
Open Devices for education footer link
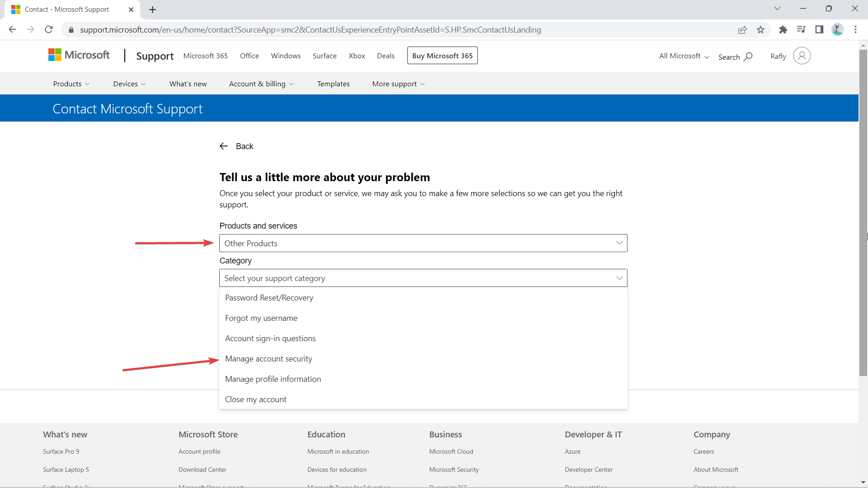(337, 469)
